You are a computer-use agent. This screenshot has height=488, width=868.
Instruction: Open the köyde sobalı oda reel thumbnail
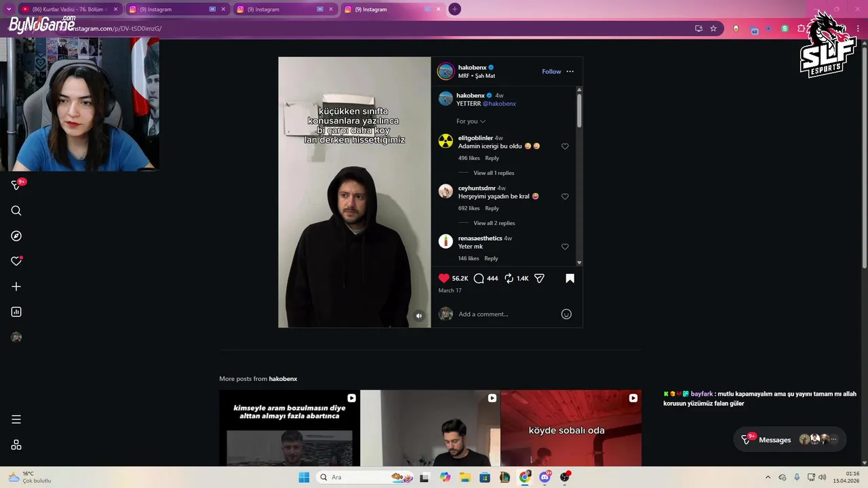pos(571,428)
